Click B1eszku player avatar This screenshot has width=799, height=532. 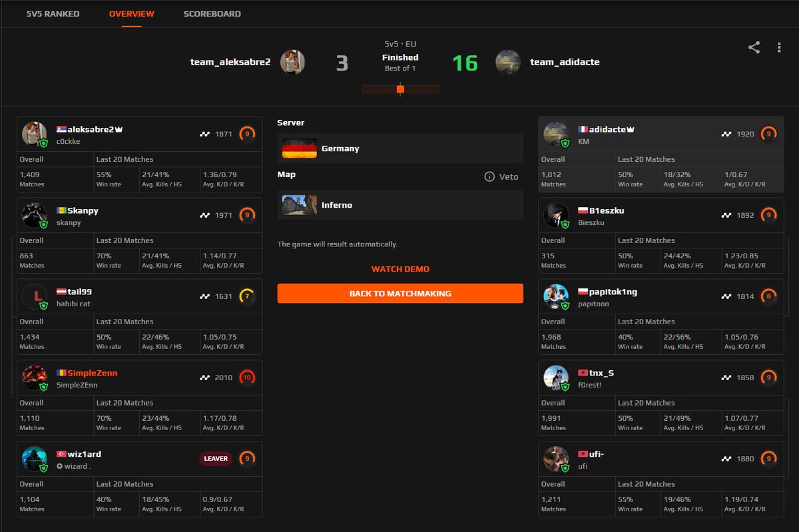556,215
